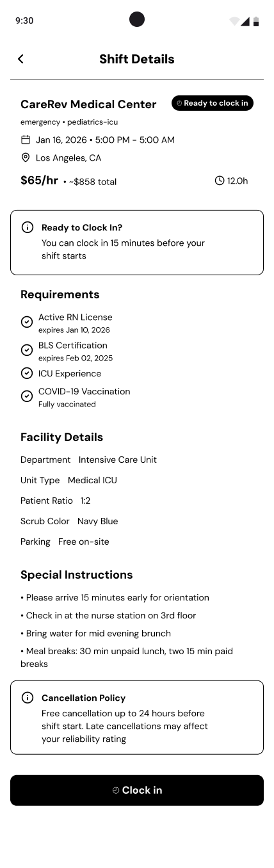Screen dimensions: 274x868
Task: Tap the Wi-Fi icon in status bar
Action: tap(234, 21)
